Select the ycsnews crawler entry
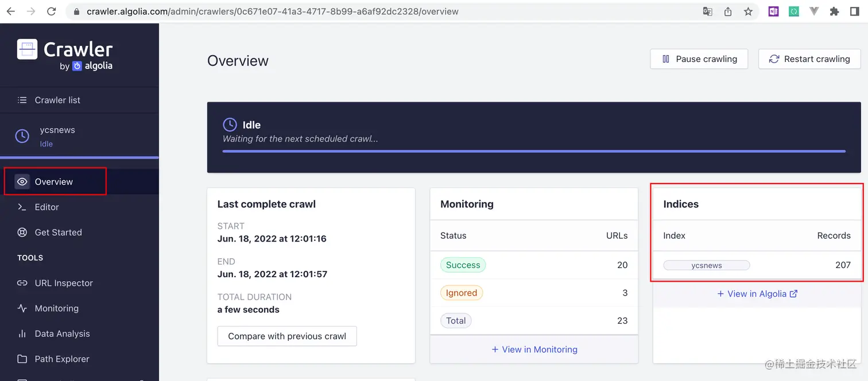 click(x=79, y=136)
